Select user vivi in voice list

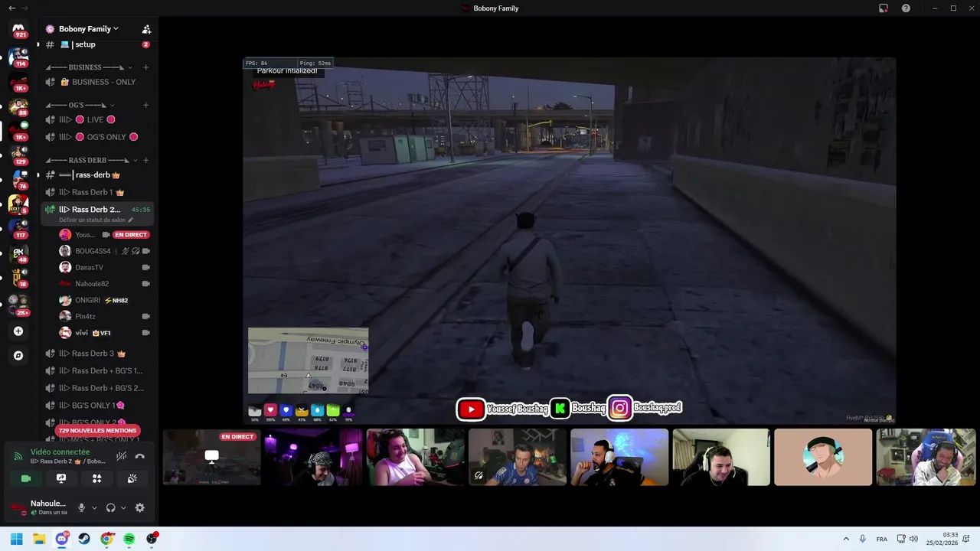pyautogui.click(x=103, y=333)
